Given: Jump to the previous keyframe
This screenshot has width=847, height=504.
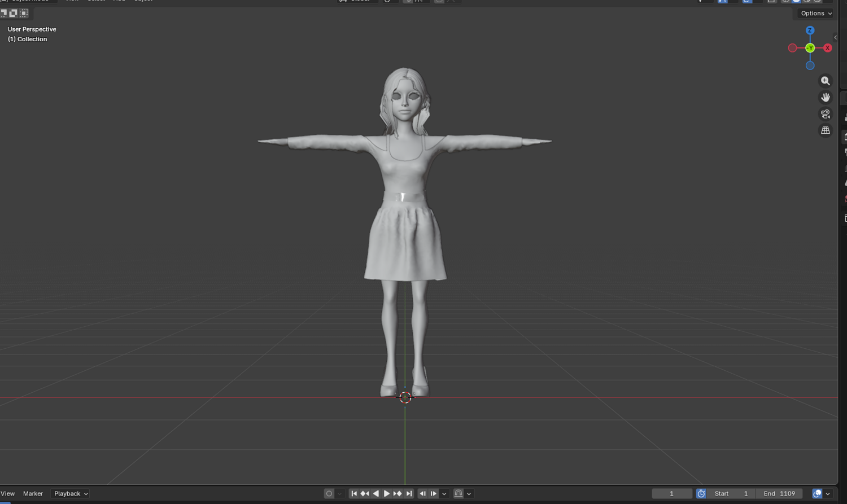Looking at the screenshot, I should [x=365, y=494].
